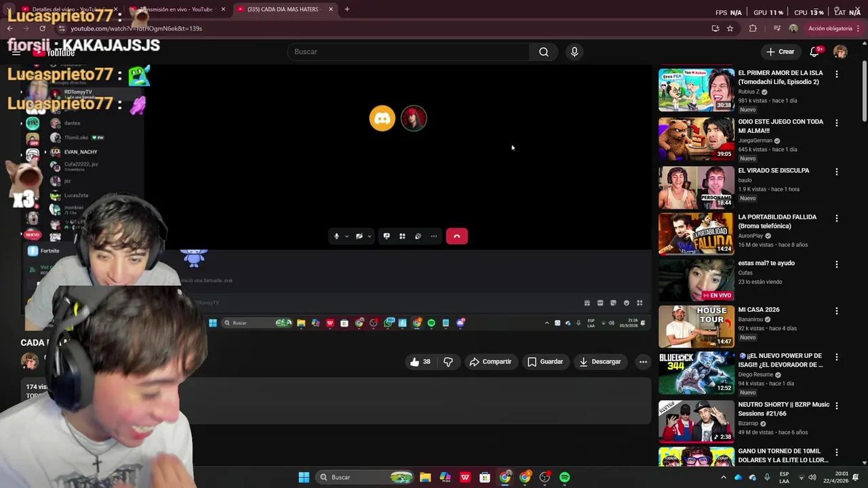Viewport: 868px width, 488px height.
Task: Dislike the video with thumbs down
Action: pyautogui.click(x=448, y=362)
